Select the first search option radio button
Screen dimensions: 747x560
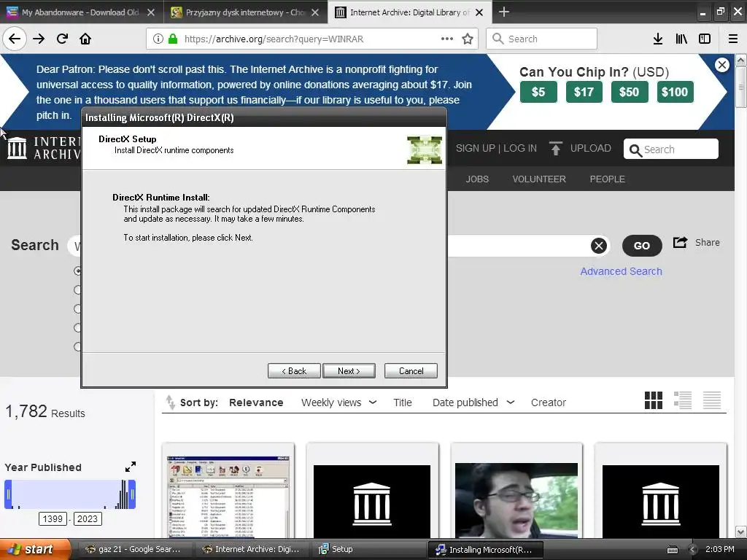point(77,271)
